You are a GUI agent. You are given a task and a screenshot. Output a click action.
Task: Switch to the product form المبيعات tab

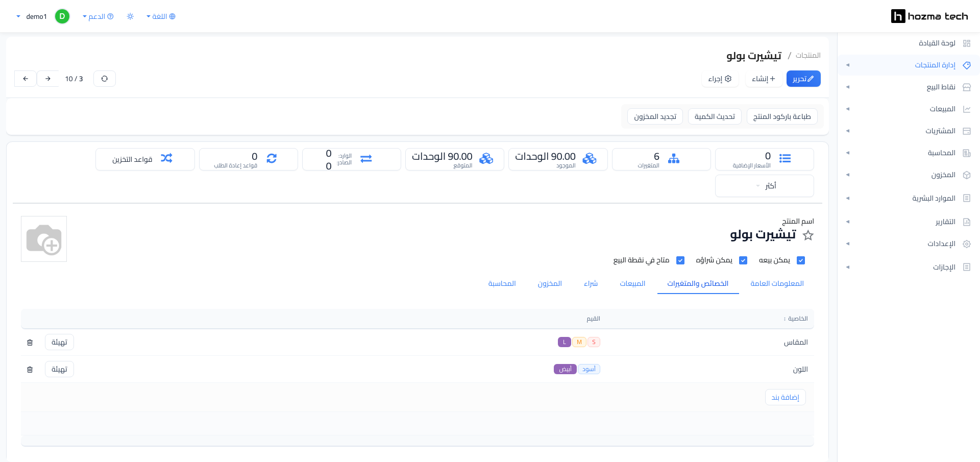click(x=632, y=283)
